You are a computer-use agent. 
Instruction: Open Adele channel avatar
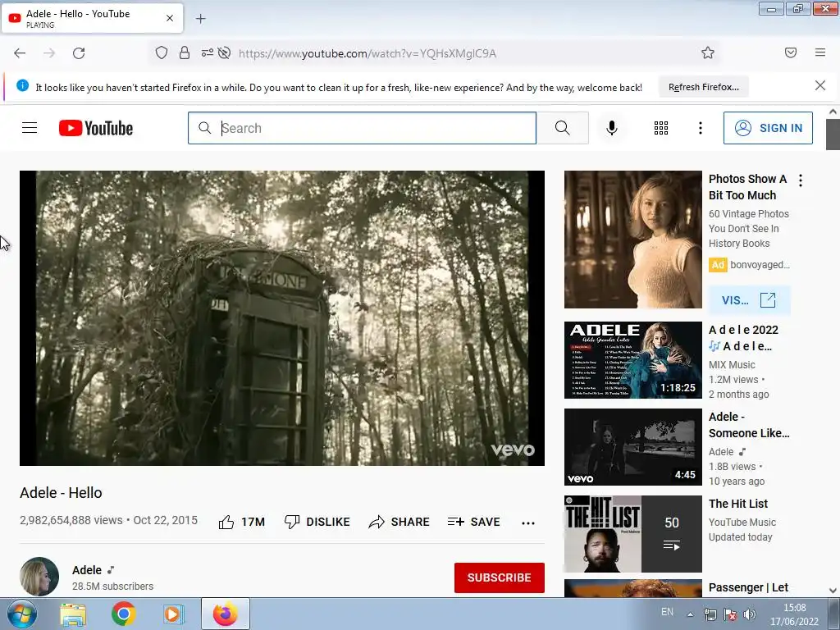click(39, 577)
